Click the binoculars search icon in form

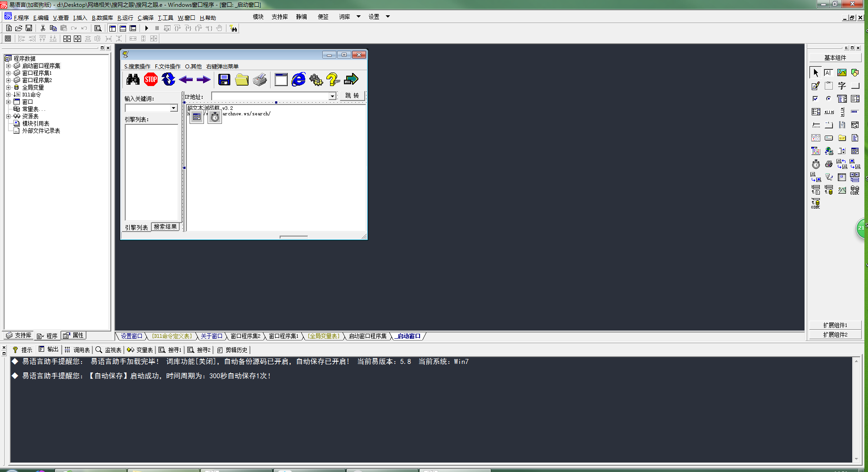[x=133, y=80]
